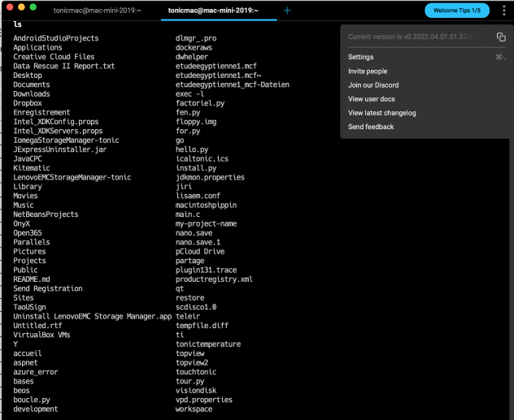514x420 pixels.
Task: Open View user docs menu item
Action: (x=375, y=99)
